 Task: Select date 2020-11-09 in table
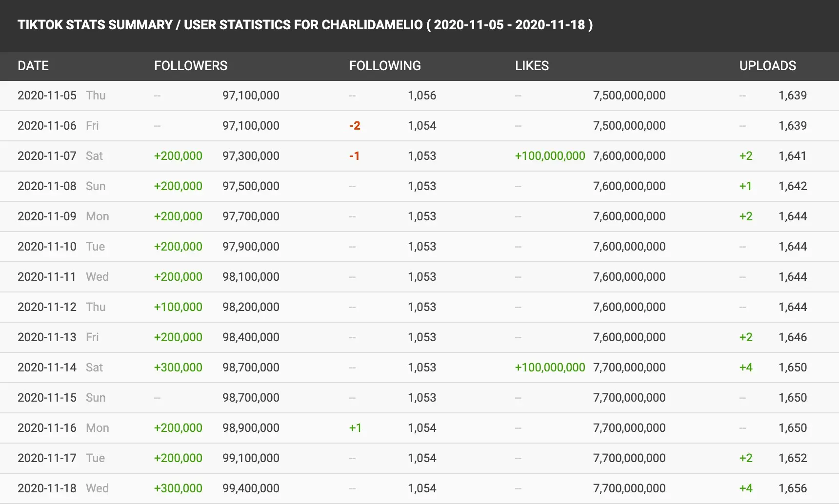coord(47,216)
